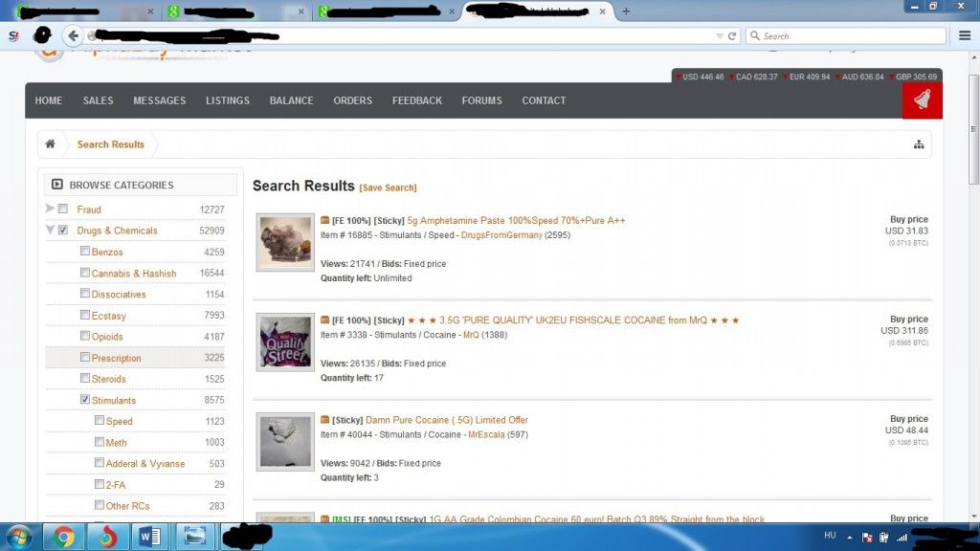Tick the Opioids checkbox
The height and width of the screenshot is (551, 980).
point(85,336)
